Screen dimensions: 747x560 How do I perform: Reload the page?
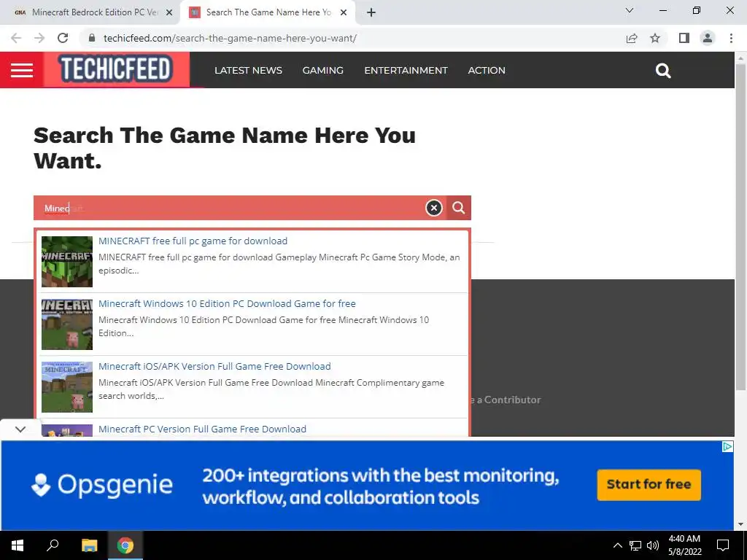(x=63, y=38)
